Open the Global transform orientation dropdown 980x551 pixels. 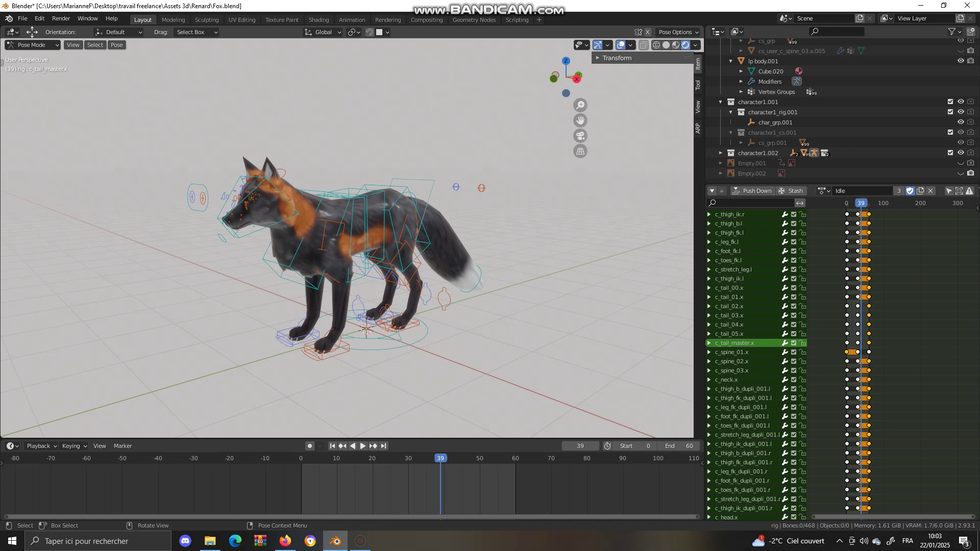(323, 32)
